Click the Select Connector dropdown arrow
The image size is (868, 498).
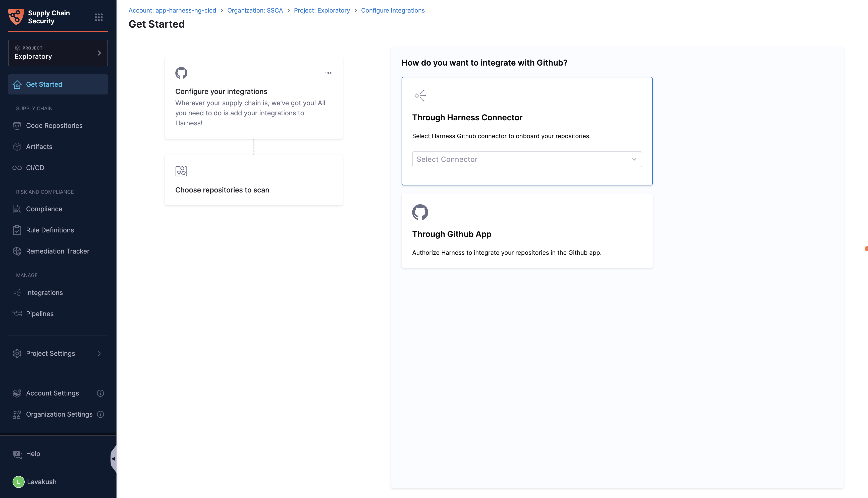pos(634,159)
